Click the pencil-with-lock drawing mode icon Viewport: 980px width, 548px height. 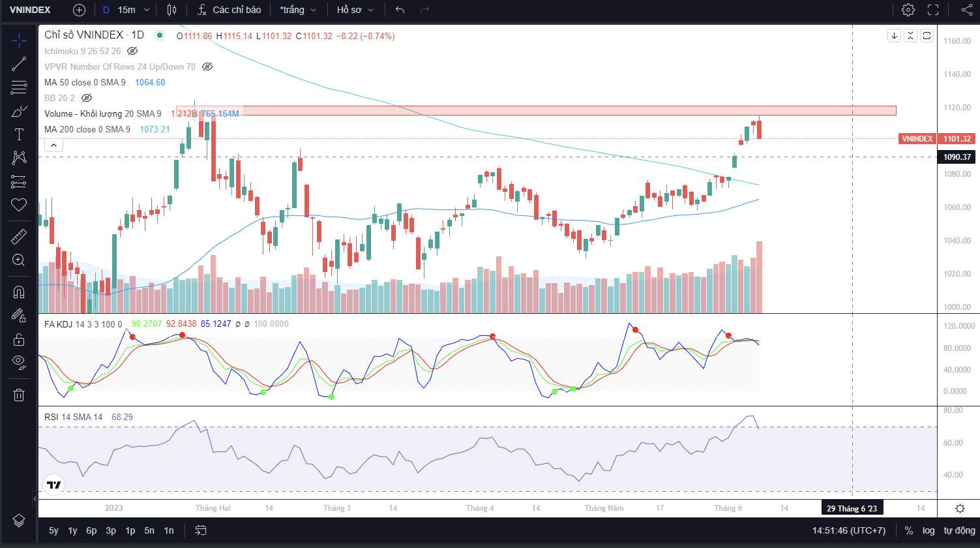(x=19, y=316)
